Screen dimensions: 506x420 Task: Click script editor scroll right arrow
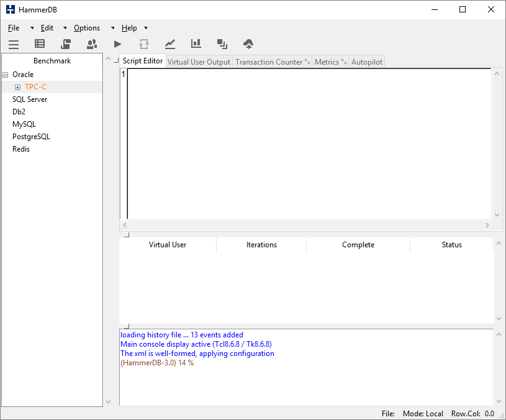tap(487, 225)
